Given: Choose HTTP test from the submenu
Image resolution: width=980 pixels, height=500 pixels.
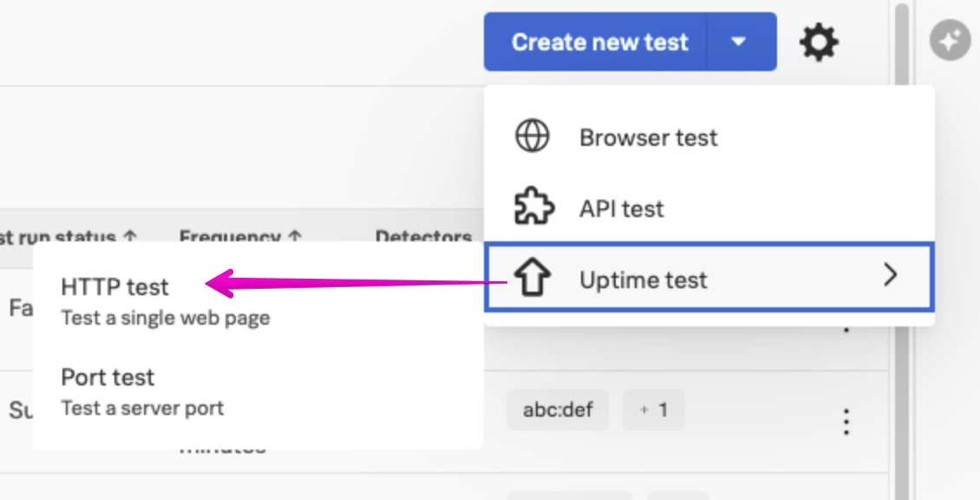Looking at the screenshot, I should (x=114, y=287).
